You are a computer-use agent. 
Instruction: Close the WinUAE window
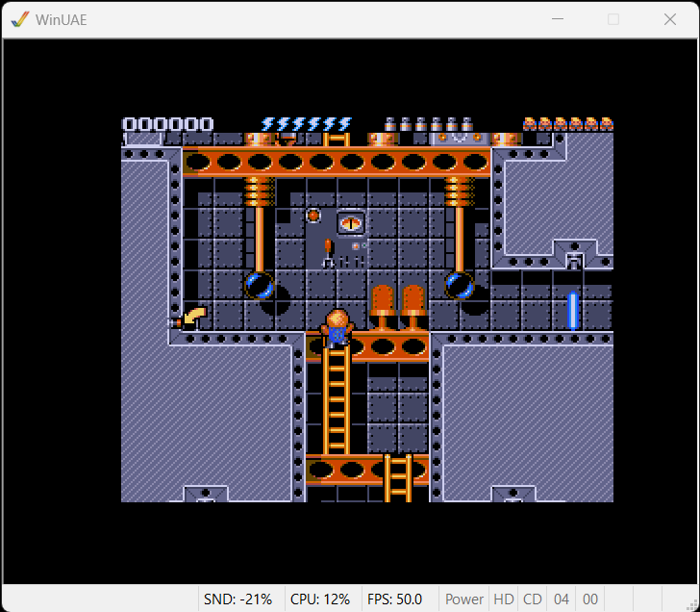point(669,19)
